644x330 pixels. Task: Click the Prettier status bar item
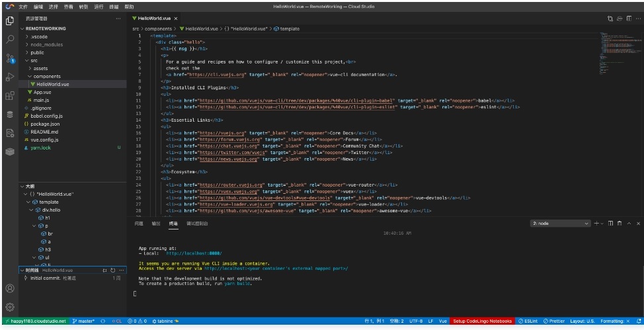[x=553, y=321]
